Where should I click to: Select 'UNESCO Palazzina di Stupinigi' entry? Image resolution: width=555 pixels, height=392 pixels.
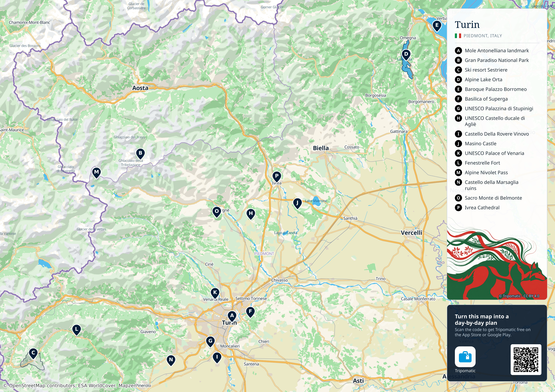click(x=499, y=109)
